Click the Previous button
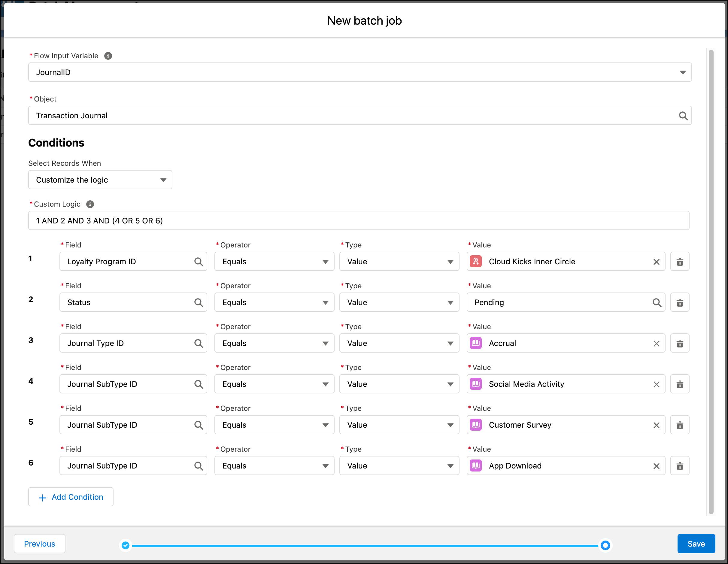Image resolution: width=728 pixels, height=564 pixels. tap(40, 543)
